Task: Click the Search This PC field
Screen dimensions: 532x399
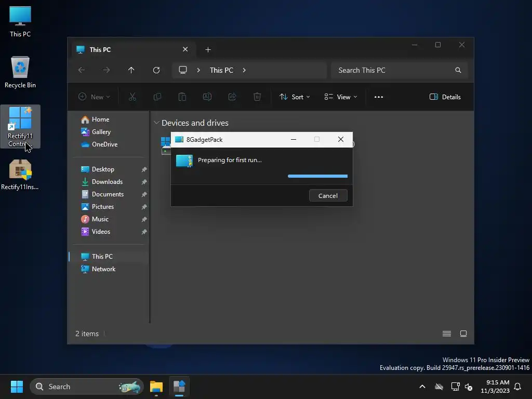Action: pyautogui.click(x=400, y=70)
